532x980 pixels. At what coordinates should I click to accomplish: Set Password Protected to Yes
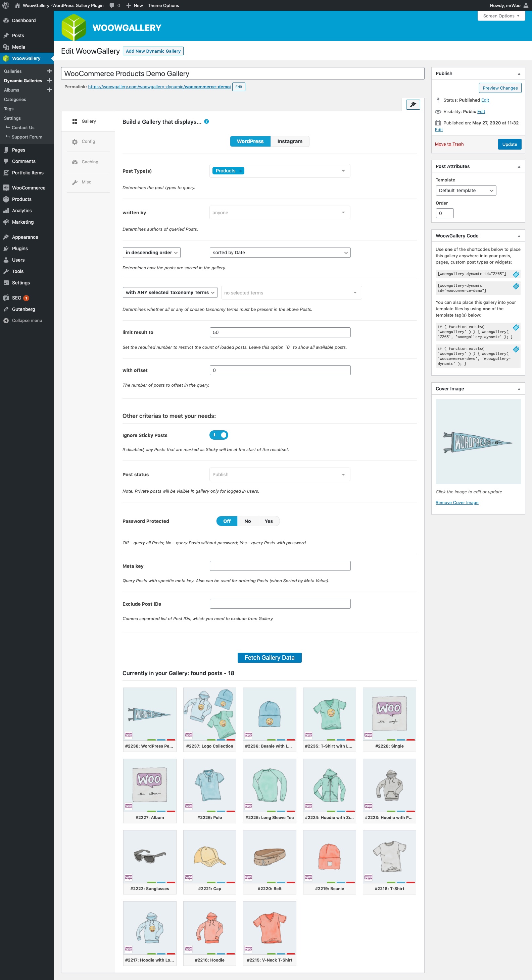click(x=269, y=521)
